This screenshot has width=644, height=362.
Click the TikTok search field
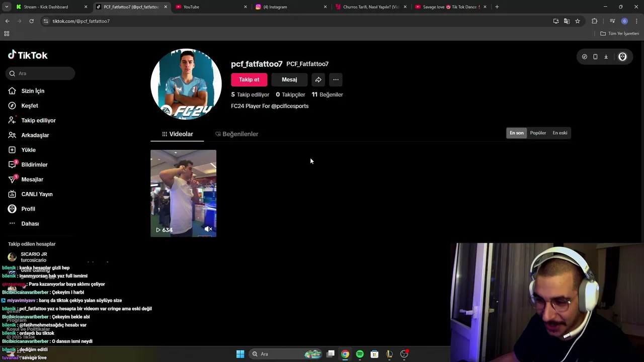click(x=40, y=73)
